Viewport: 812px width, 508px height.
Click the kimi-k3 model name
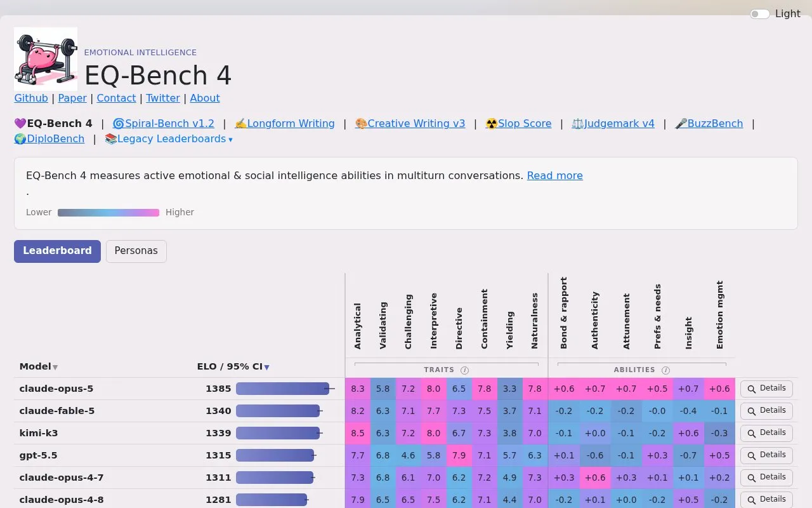coord(39,433)
